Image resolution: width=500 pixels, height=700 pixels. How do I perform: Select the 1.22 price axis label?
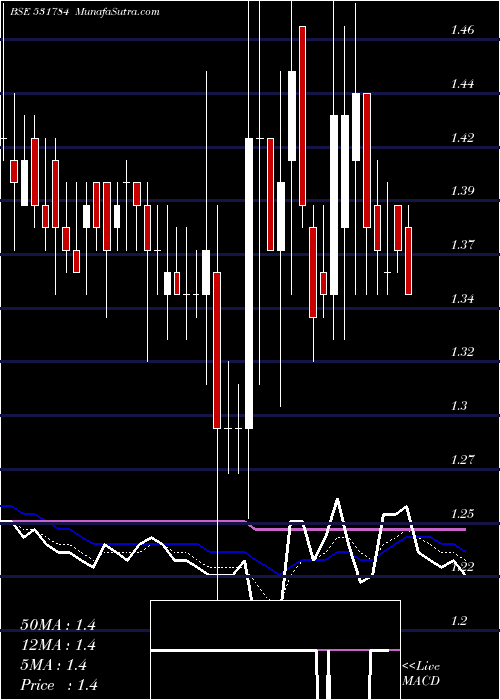[462, 567]
